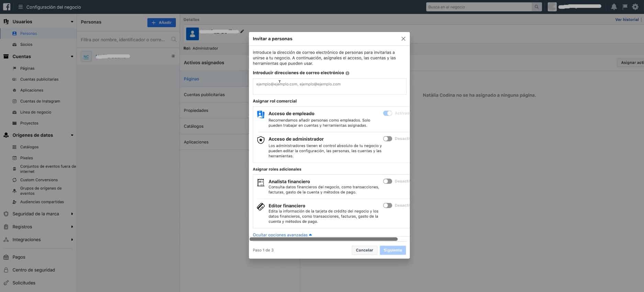Collapse the Usuarios section

coord(72,22)
